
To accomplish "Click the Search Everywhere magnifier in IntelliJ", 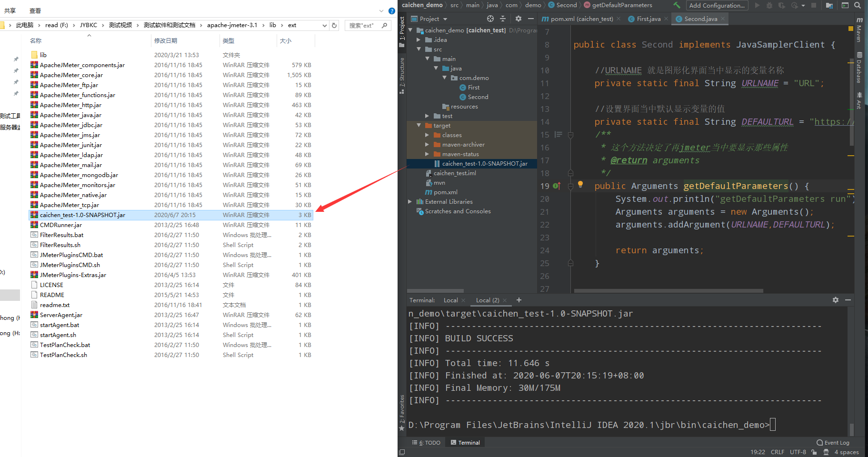I will click(857, 5).
